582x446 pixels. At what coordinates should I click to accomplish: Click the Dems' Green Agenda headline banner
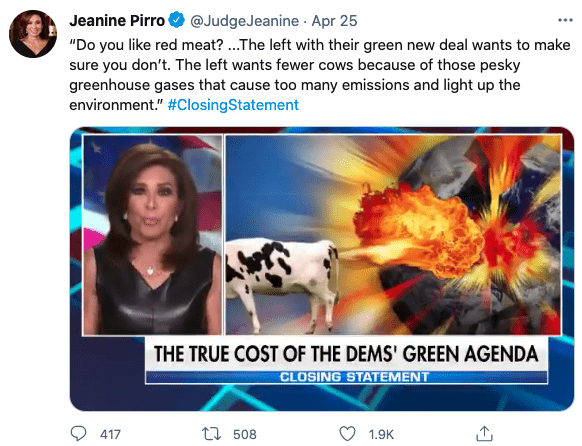coord(346,354)
